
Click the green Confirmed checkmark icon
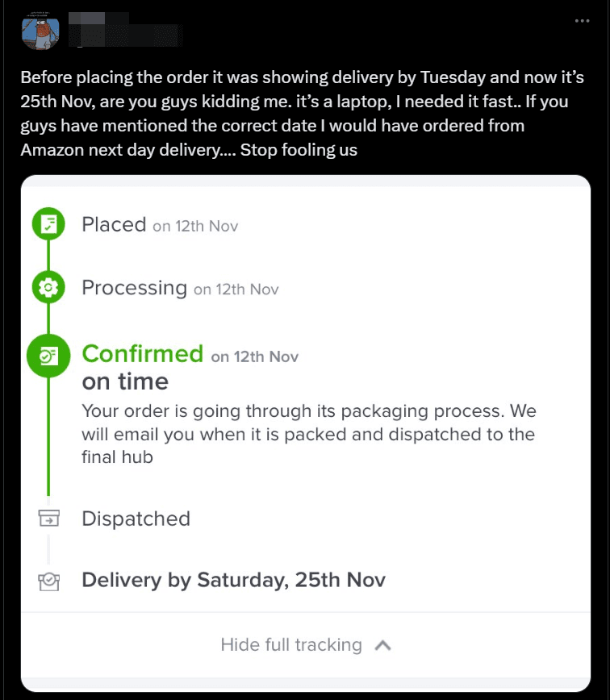tap(49, 355)
